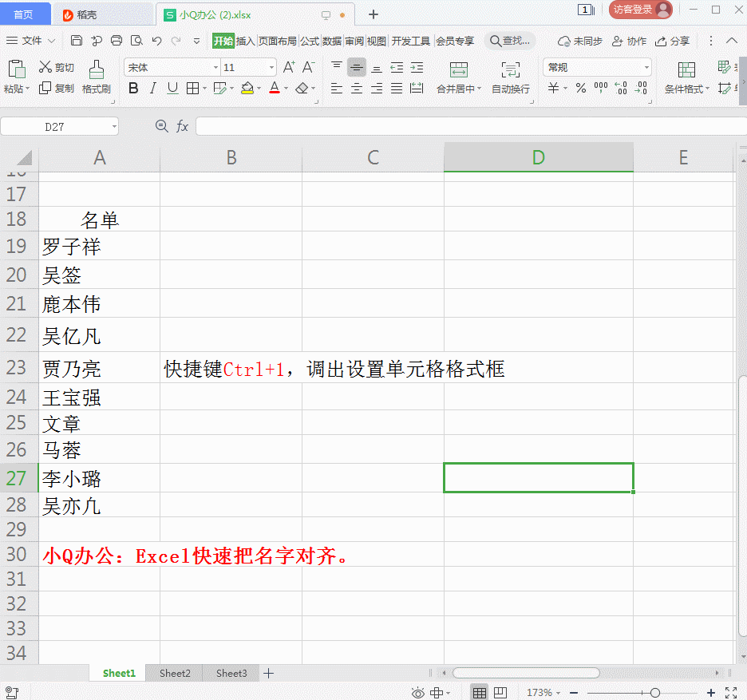Click the 未同步 sync status button
Screen dimensions: 747x700
pyautogui.click(x=579, y=41)
